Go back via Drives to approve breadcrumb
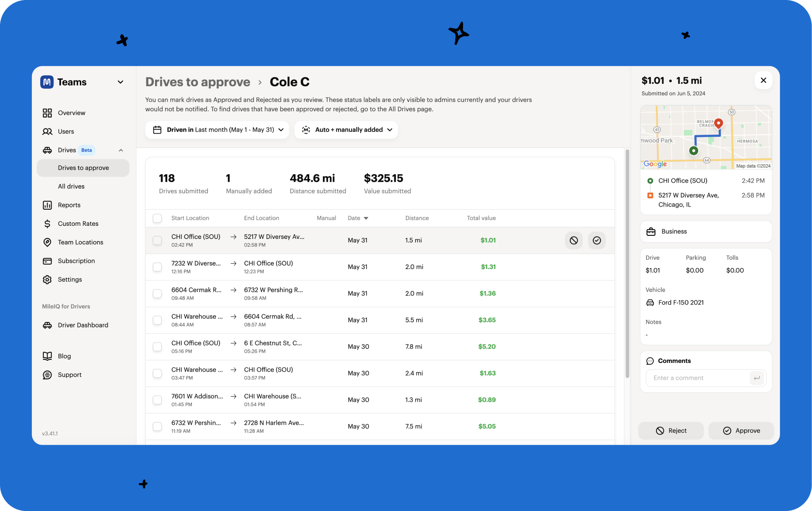Viewport: 812px width, 511px height. [x=198, y=82]
